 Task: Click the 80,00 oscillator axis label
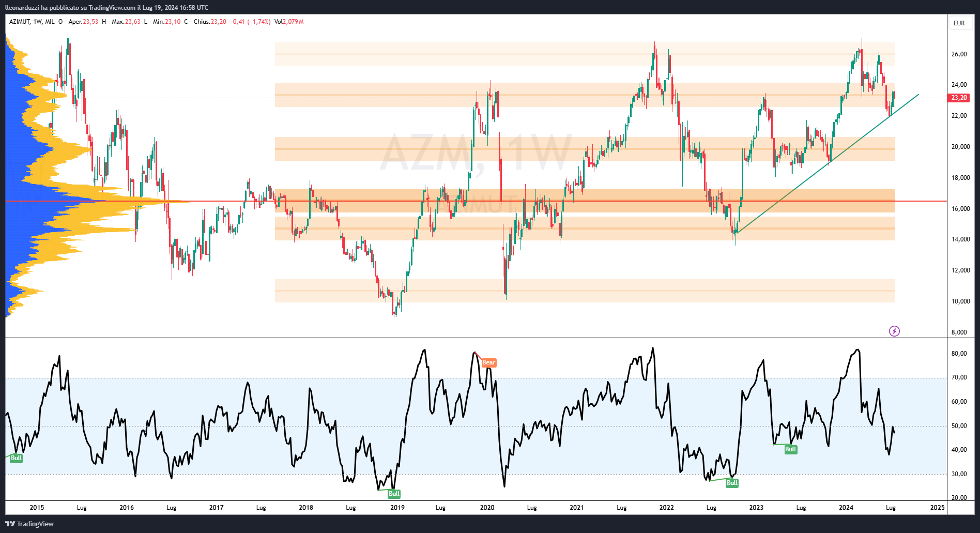tap(959, 354)
